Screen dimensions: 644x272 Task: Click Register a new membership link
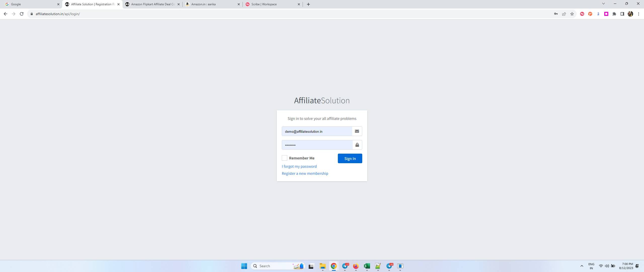tap(305, 173)
